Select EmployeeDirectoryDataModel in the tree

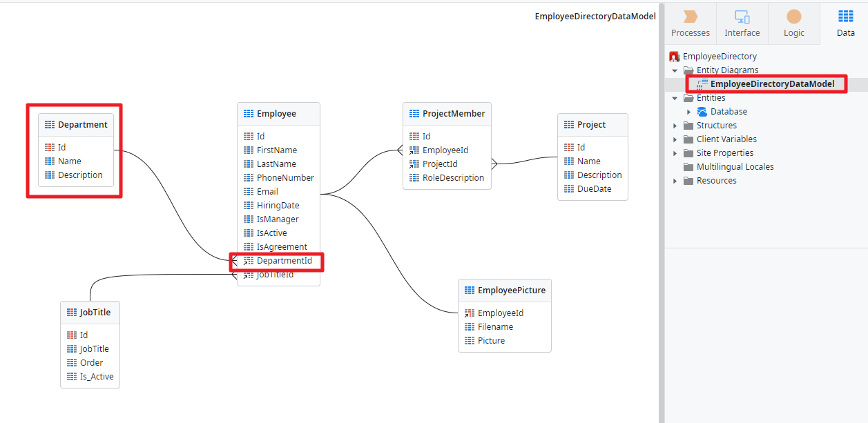pyautogui.click(x=772, y=84)
